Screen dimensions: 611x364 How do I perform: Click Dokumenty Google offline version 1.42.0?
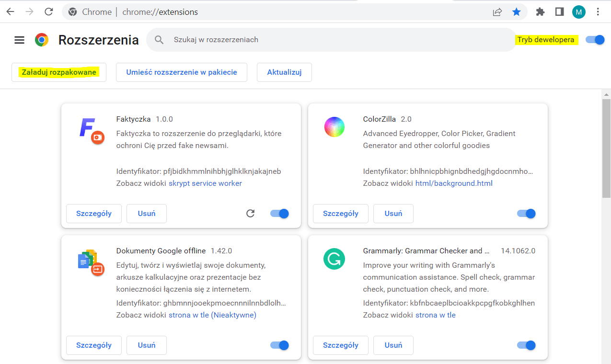221,251
